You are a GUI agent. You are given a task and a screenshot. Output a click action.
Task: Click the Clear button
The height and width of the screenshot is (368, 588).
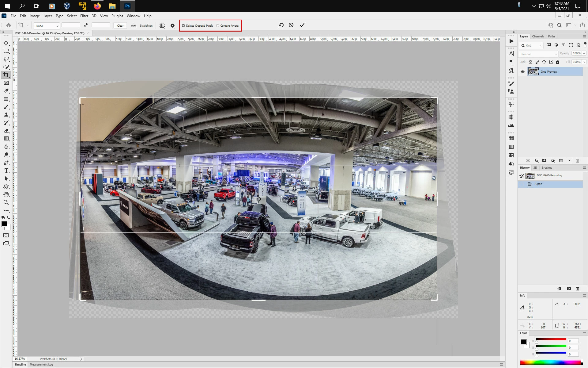pos(120,26)
